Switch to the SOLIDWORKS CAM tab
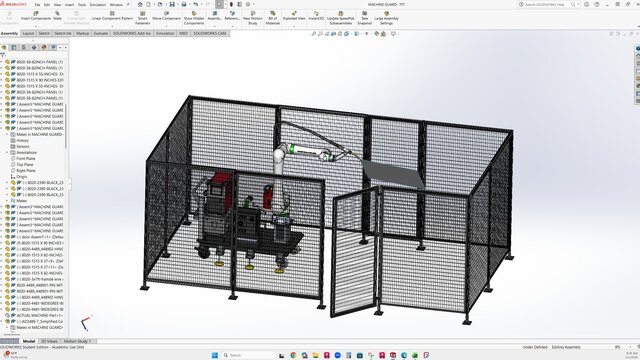Viewport: 640px width, 360px height. coord(210,33)
